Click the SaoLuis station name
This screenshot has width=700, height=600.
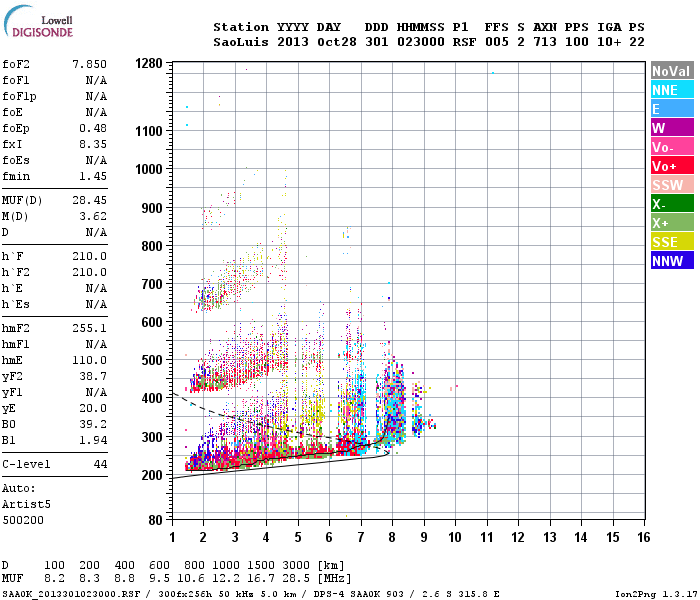(x=241, y=42)
